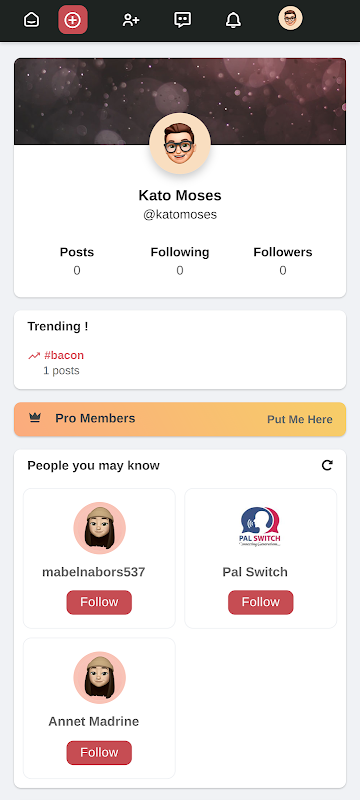This screenshot has width=360, height=800.
Task: Follow Annet Madrine
Action: point(99,753)
